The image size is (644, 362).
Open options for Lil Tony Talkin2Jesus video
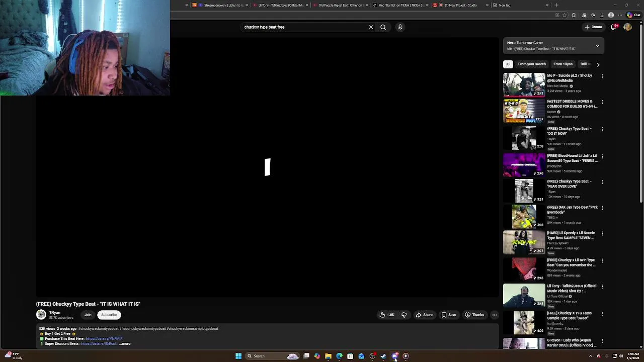tap(602, 287)
